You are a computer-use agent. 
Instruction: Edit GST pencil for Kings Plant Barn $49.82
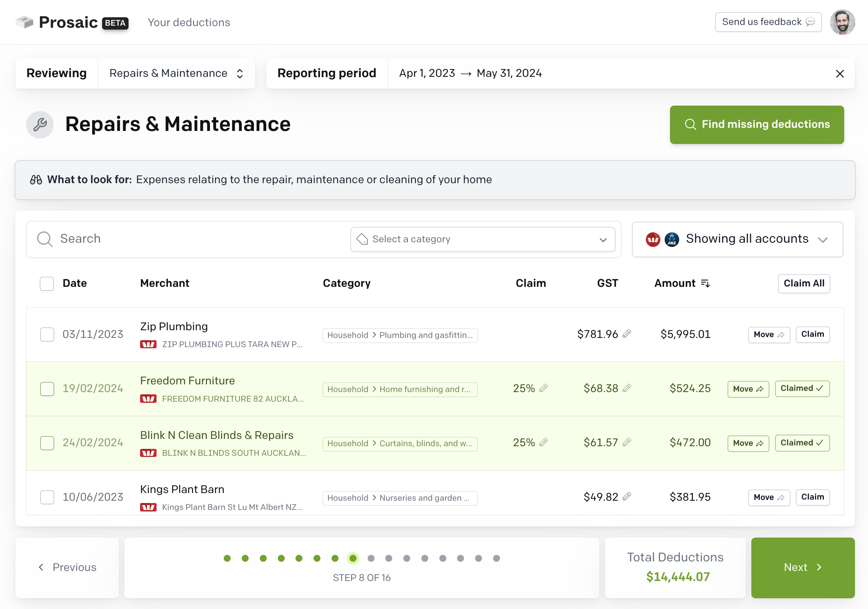pos(627,496)
